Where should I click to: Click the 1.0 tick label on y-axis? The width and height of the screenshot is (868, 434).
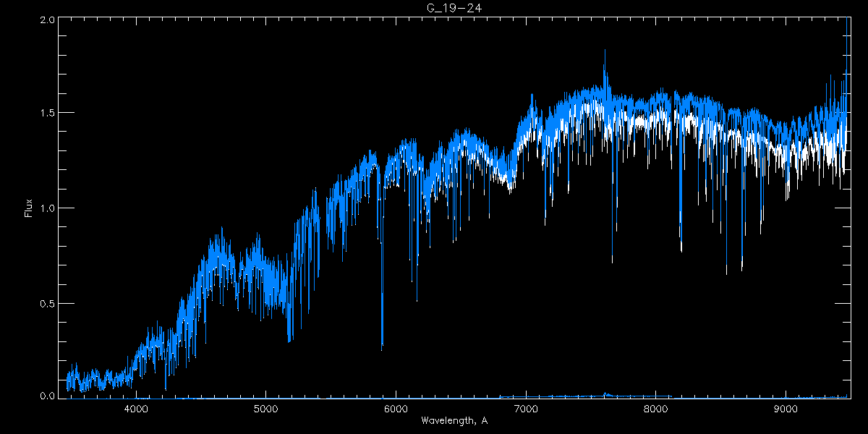point(47,208)
